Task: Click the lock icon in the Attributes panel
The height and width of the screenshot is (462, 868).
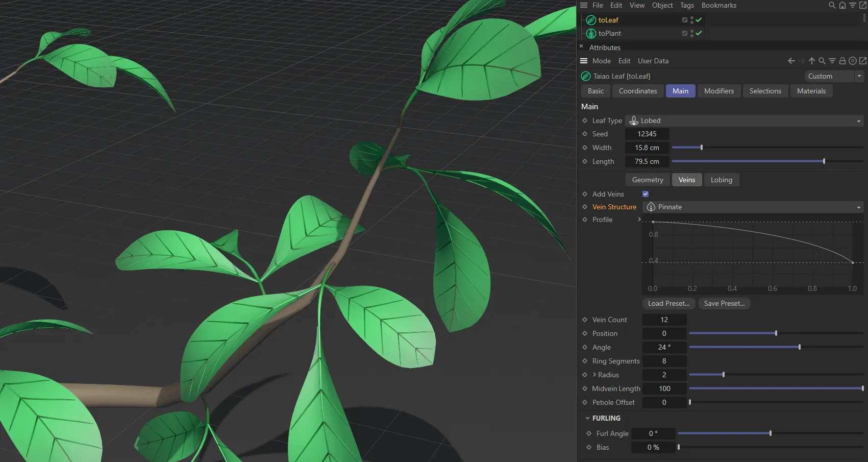Action: (842, 61)
